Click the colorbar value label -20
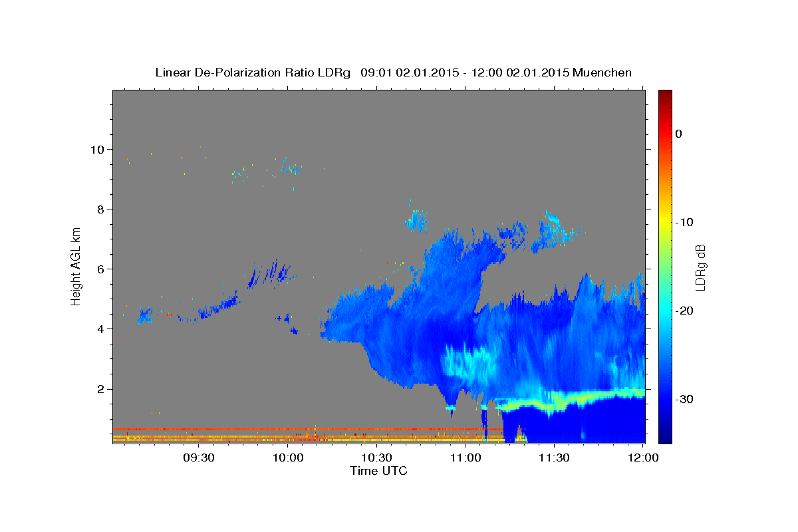798x532 pixels. (684, 311)
